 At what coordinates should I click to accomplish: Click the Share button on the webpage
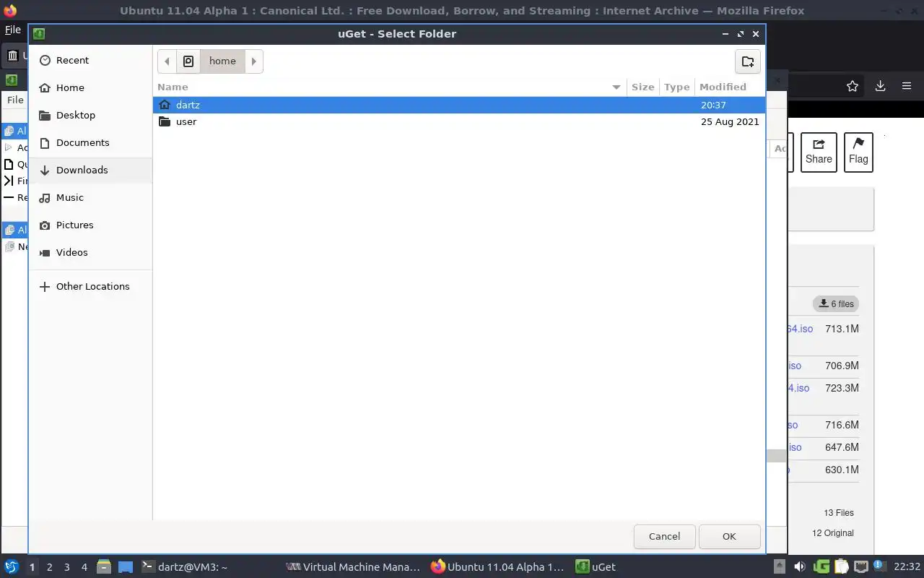click(819, 152)
